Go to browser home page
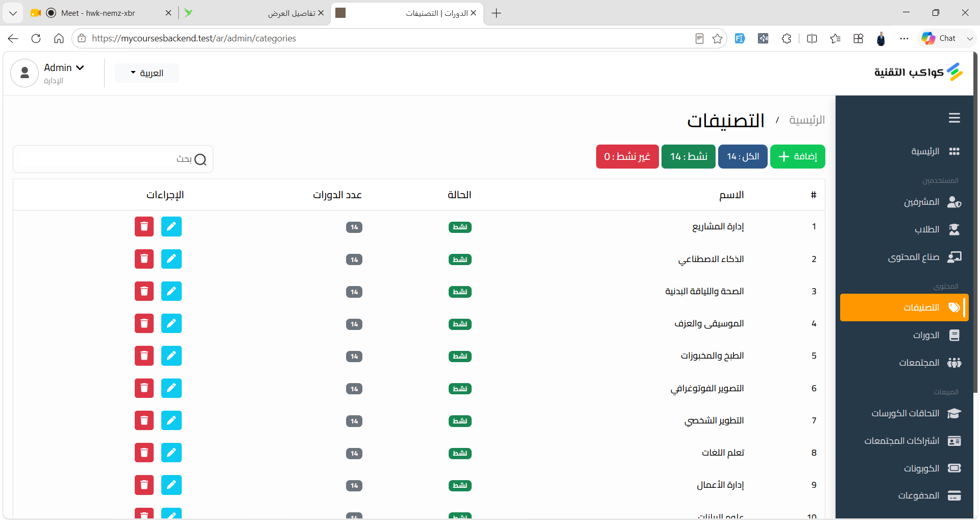This screenshot has height=521, width=980. (x=59, y=38)
